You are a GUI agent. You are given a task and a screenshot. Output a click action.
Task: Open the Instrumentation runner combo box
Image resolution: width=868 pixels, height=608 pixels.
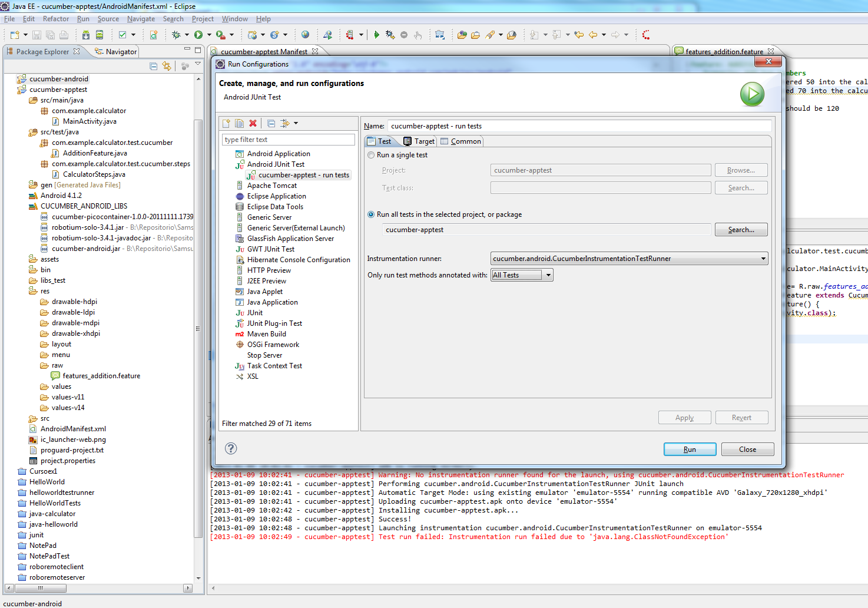(x=630, y=258)
